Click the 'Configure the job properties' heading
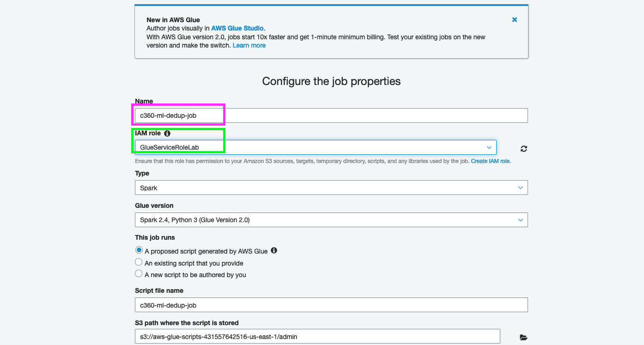The image size is (644, 345). [331, 81]
